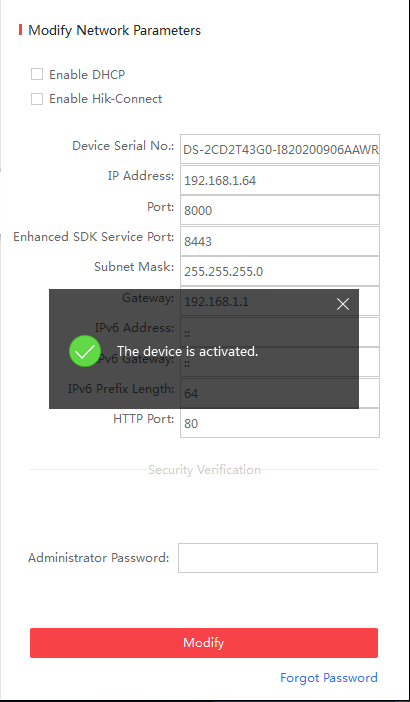Viewport: 410px width, 702px height.
Task: Click the HTTP Port field
Action: tap(280, 423)
